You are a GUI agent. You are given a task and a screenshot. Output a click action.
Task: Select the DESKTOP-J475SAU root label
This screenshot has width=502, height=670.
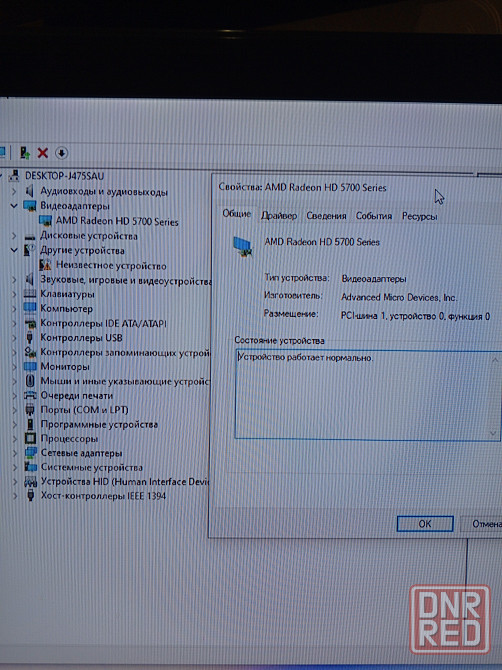coord(65,176)
